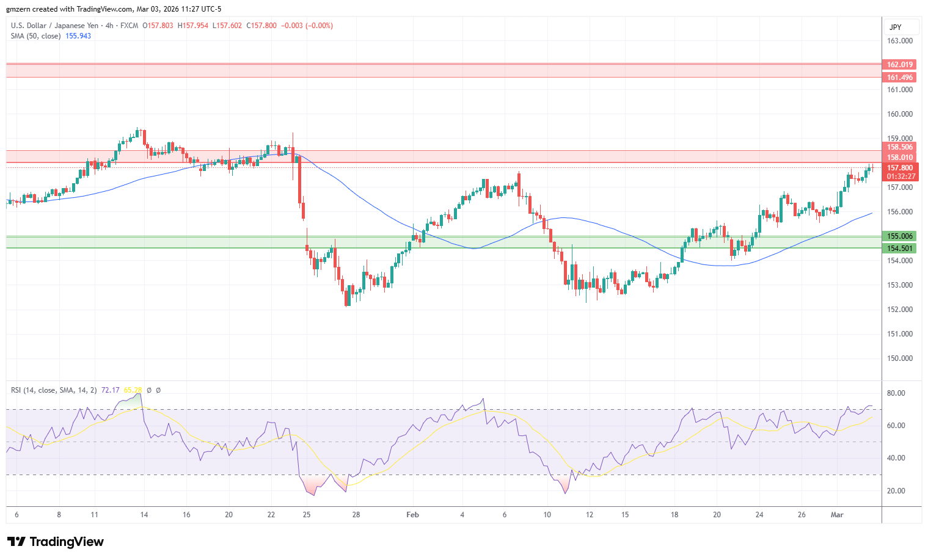Click the 'gmzern created with TradingView.com' header text
Screen dimensions: 928x560
click(70, 9)
